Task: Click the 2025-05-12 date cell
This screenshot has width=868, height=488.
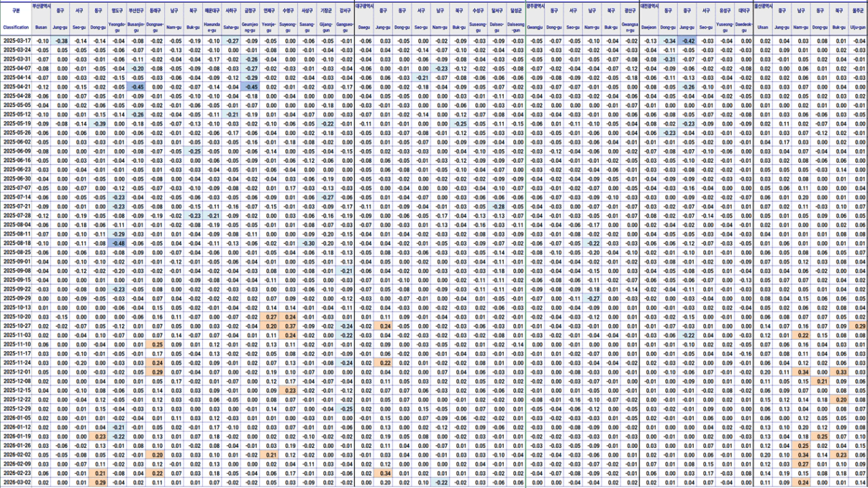Action: coord(16,114)
